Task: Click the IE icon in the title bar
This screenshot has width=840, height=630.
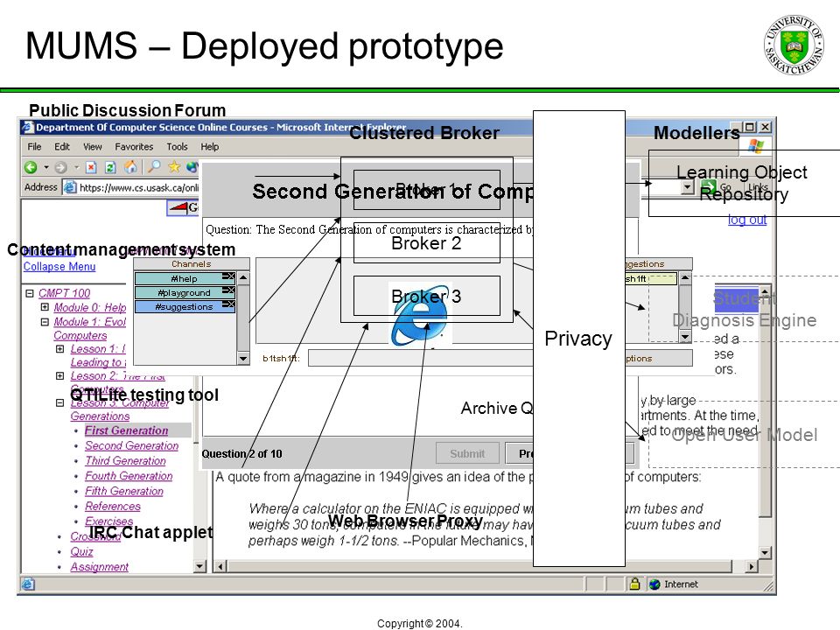Action: tap(27, 128)
